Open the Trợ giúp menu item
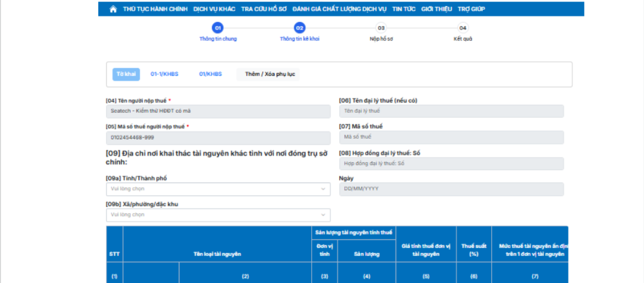The image size is (644, 283). click(x=471, y=9)
